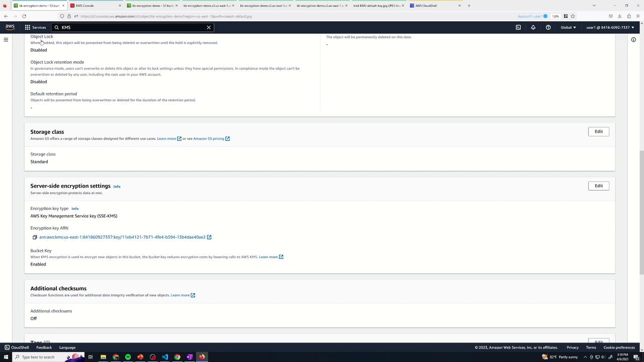Viewport: 644px width, 362px height.
Task: Open the Terms link
Action: tap(591, 347)
